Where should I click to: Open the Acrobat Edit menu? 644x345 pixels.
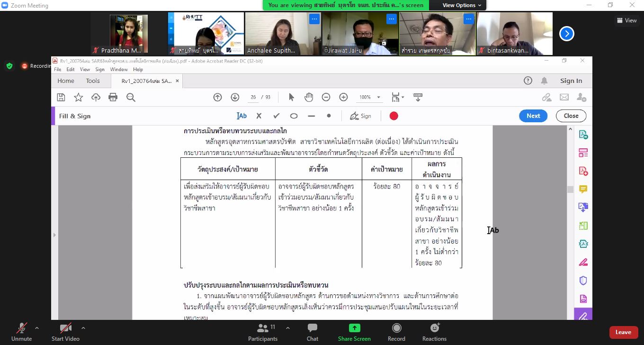point(71,69)
